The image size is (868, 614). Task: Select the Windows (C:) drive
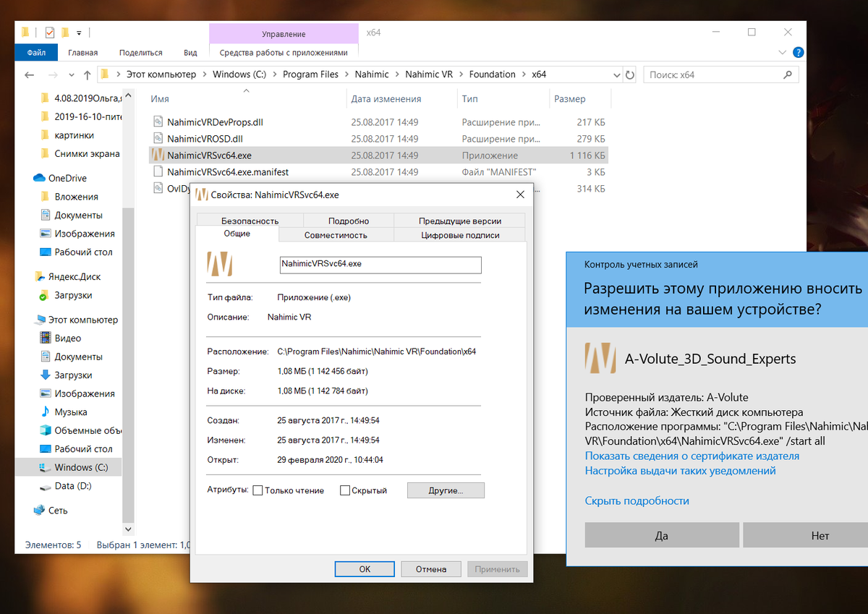[x=81, y=467]
